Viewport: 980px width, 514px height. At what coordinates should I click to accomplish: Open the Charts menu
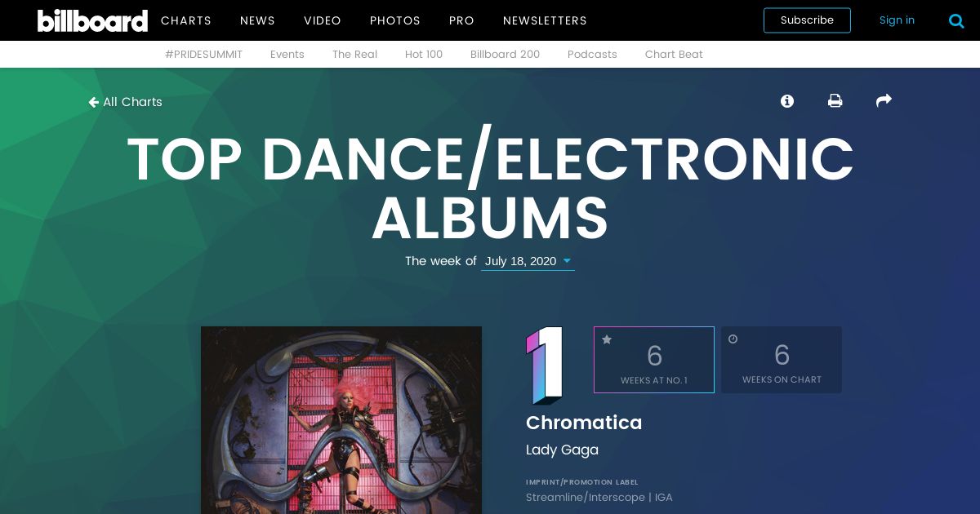(186, 20)
